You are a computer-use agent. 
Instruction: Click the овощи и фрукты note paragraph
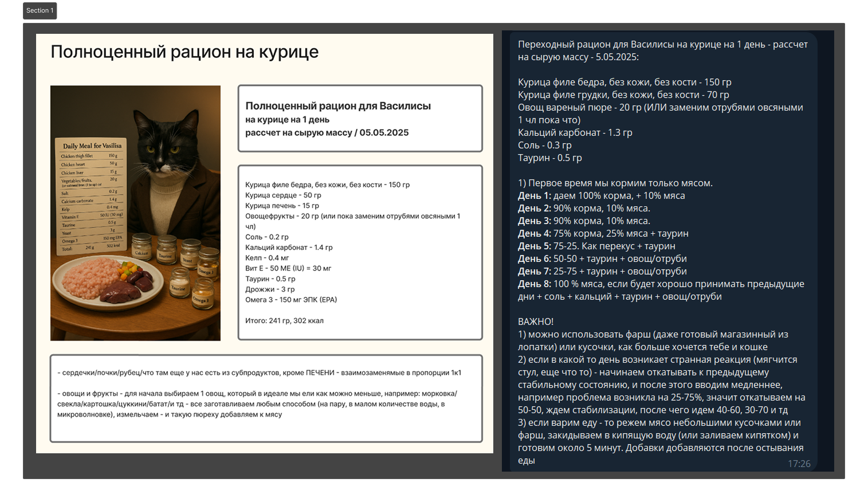coord(257,404)
